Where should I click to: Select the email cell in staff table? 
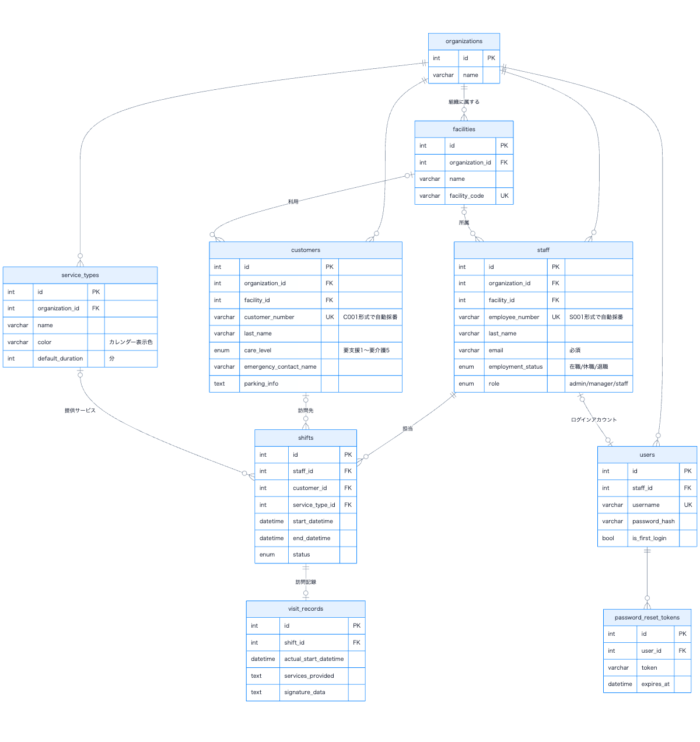pos(516,351)
